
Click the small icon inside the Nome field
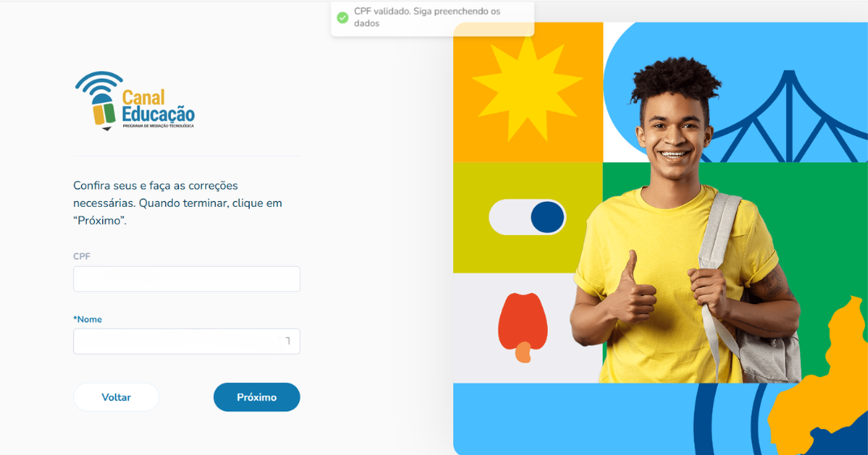287,341
